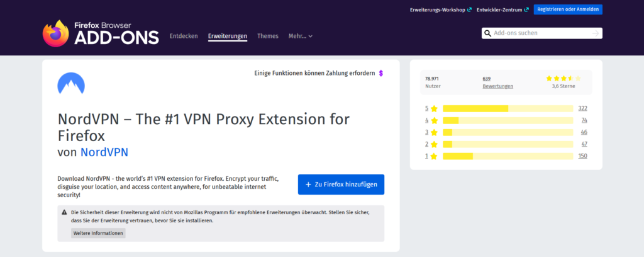Click the 3,6 Sterne star rating

tap(563, 78)
